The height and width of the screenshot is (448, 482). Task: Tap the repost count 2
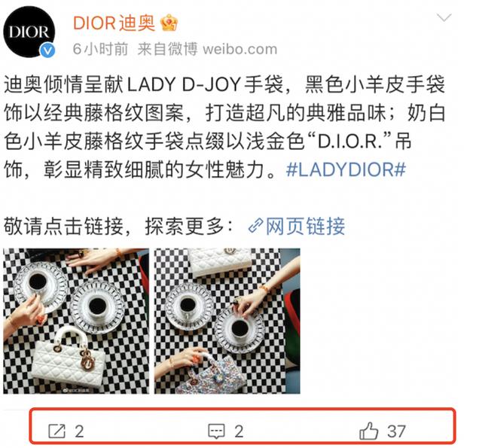pos(79,431)
